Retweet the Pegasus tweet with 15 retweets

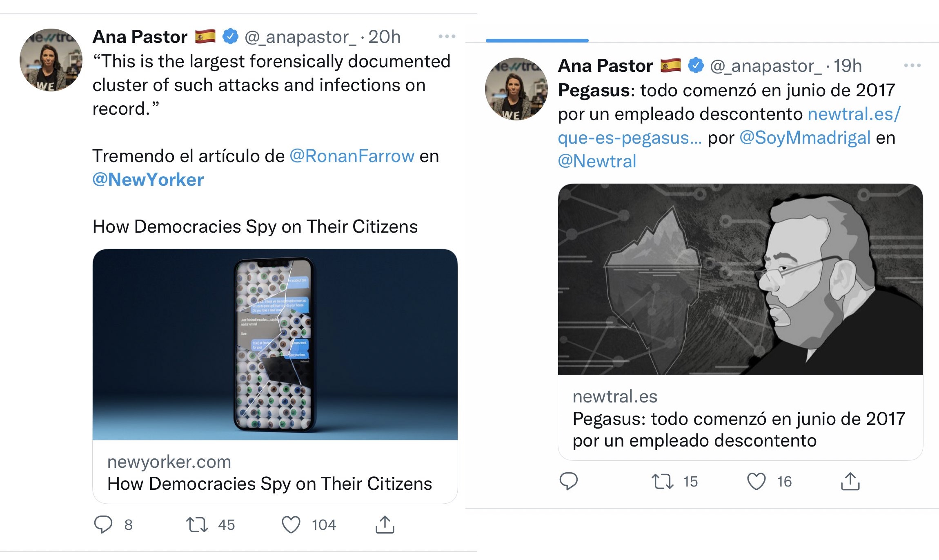662,481
